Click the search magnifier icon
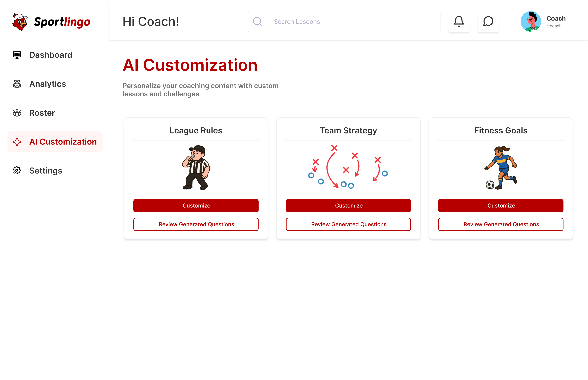The width and height of the screenshot is (588, 380). (258, 22)
